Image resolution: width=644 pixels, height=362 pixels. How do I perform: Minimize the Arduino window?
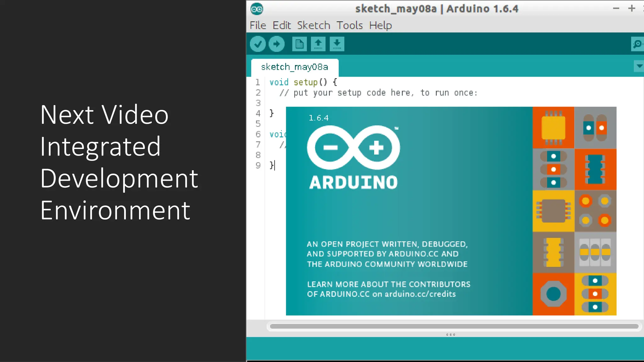[616, 8]
